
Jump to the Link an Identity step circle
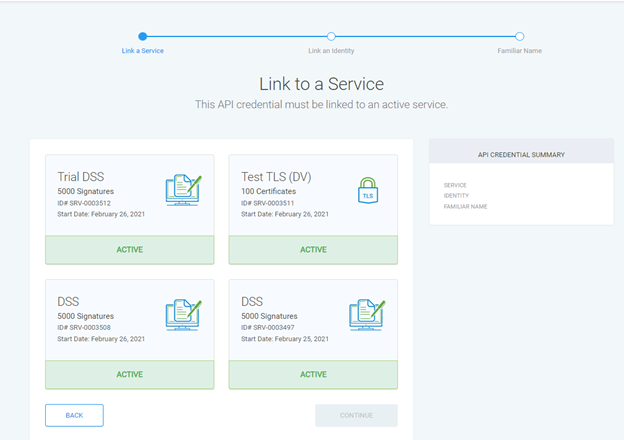331,37
